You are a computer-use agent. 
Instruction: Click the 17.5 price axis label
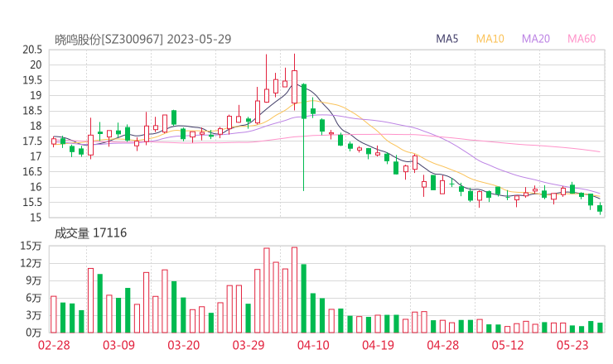(x=32, y=141)
